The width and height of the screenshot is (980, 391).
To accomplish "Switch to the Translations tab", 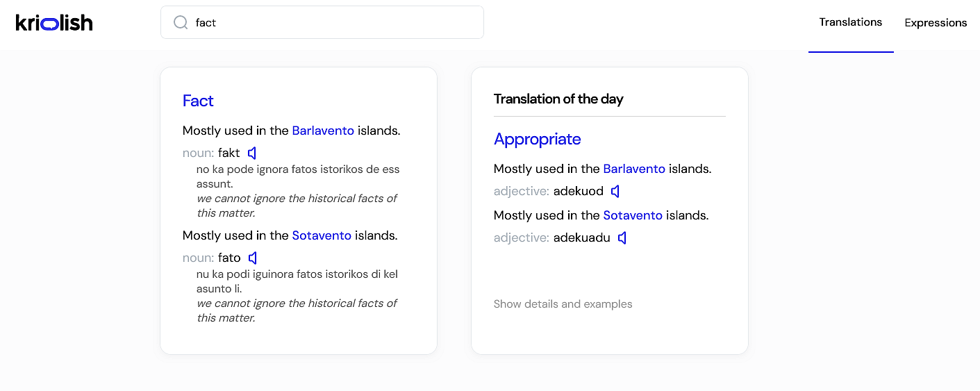I will tap(850, 22).
